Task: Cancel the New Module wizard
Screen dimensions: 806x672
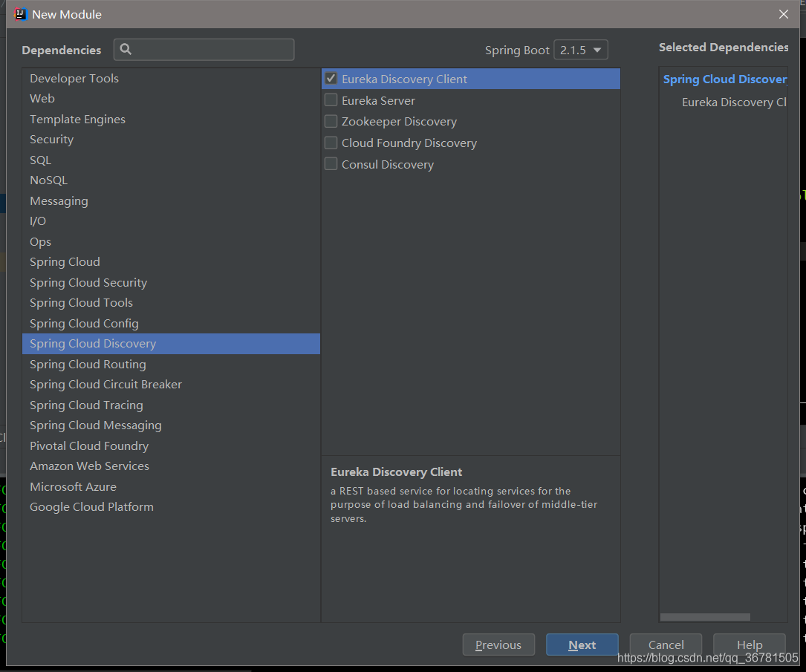Action: coord(666,645)
